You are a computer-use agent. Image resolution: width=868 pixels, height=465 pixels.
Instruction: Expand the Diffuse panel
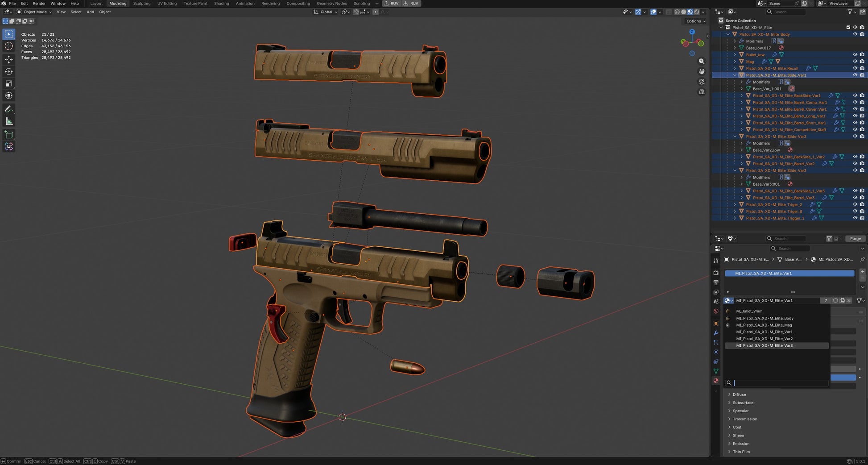[739, 394]
